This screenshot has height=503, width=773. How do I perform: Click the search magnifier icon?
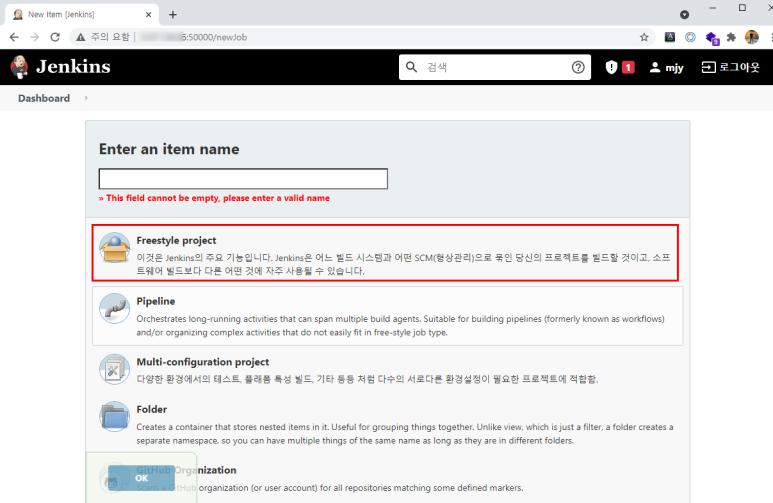click(411, 67)
